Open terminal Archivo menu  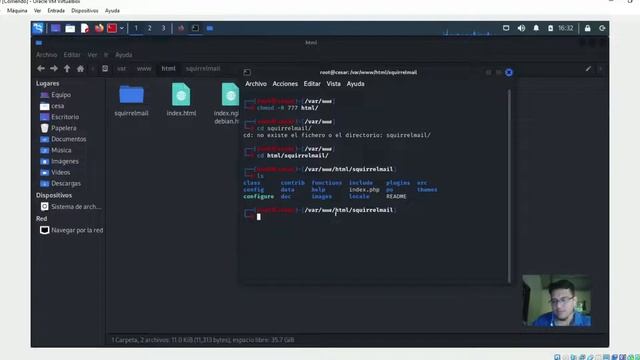256,84
